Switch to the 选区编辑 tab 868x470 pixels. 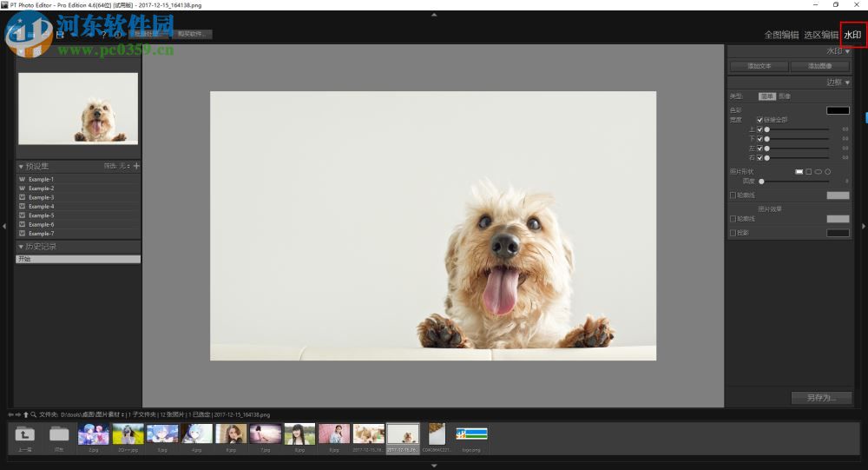(x=821, y=35)
